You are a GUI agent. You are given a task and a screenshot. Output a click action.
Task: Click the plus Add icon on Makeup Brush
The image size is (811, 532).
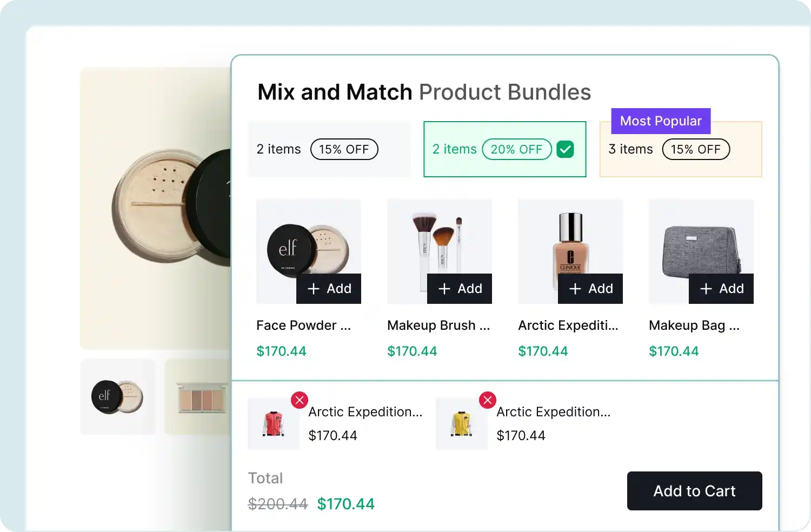445,289
